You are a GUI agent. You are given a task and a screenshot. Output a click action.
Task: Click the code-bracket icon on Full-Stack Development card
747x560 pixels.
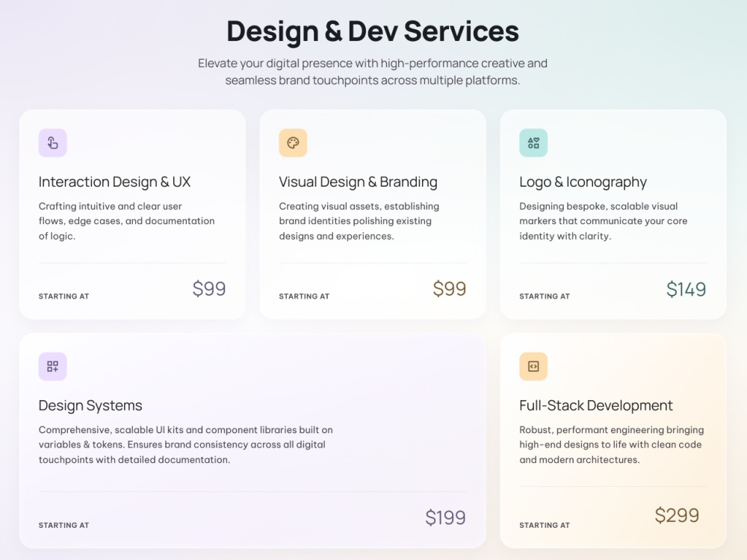[x=533, y=366]
